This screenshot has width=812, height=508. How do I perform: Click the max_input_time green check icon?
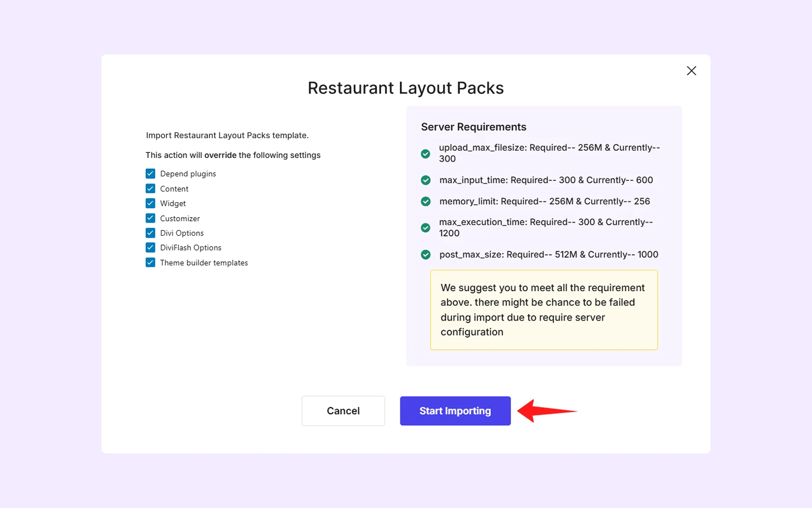[x=426, y=180]
